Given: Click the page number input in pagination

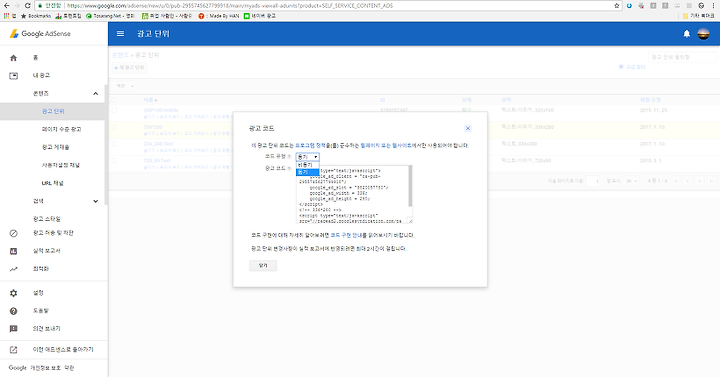Looking at the screenshot, I should (x=593, y=181).
